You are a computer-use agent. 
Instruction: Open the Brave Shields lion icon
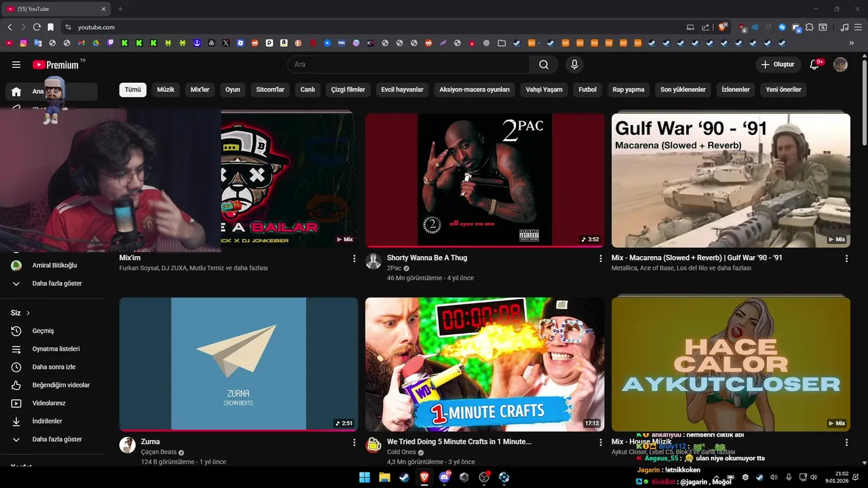723,27
